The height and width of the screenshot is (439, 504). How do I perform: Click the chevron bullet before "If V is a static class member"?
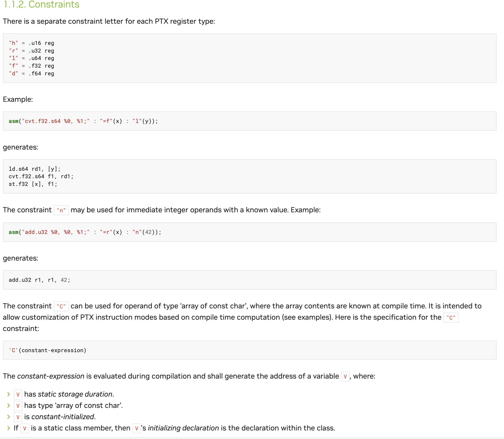(x=9, y=428)
